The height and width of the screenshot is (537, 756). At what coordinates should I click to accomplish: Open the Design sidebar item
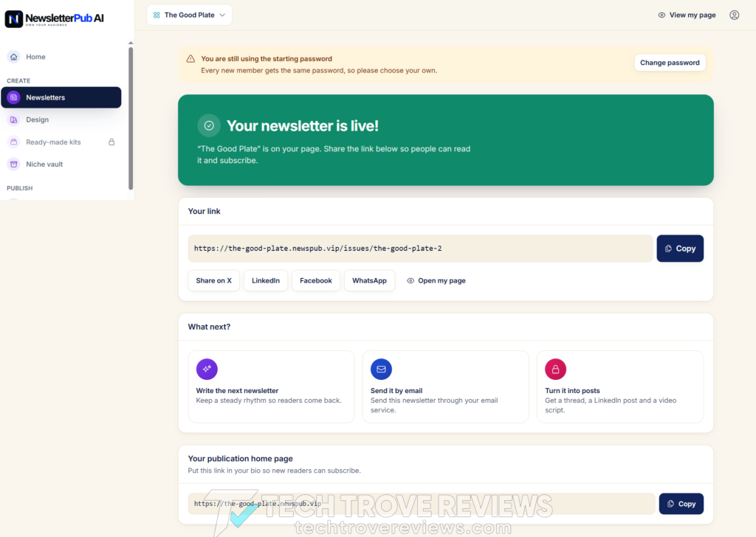pyautogui.click(x=61, y=119)
